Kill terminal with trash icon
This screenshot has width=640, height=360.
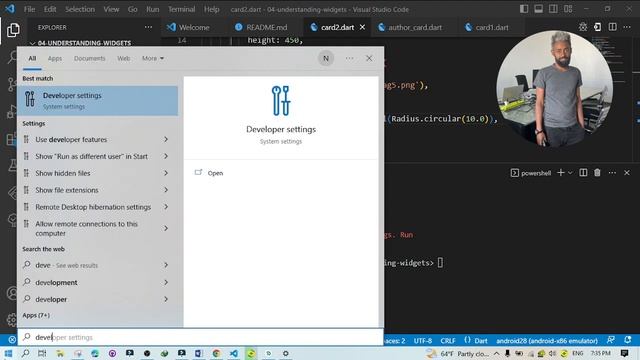click(x=597, y=173)
